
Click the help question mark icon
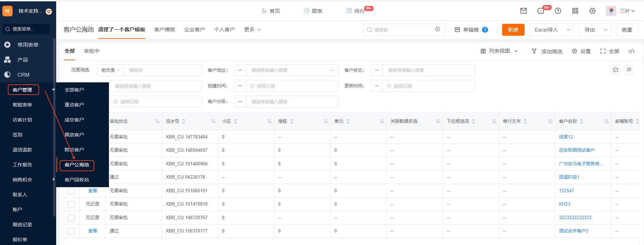(x=558, y=11)
